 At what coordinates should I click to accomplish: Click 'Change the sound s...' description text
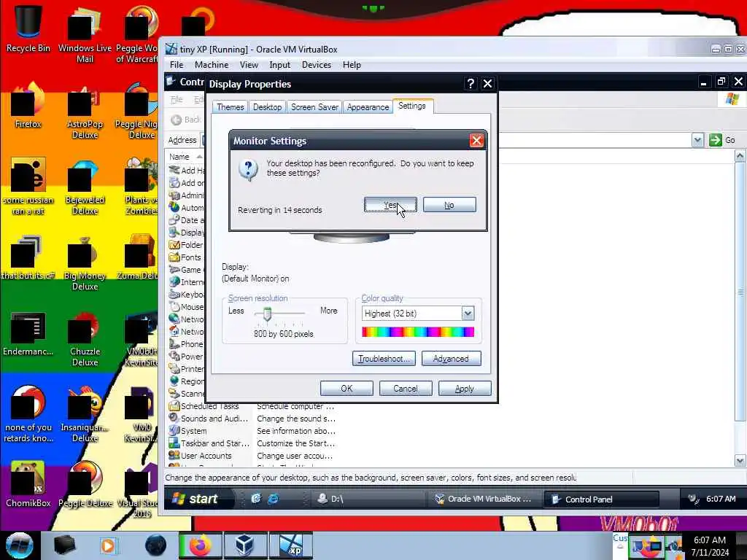pos(296,418)
